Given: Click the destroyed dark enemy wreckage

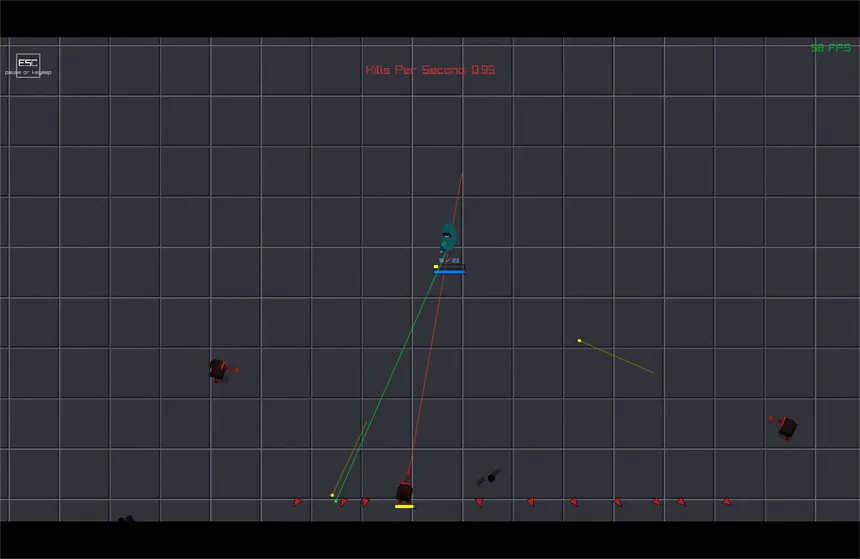Looking at the screenshot, I should (x=488, y=478).
